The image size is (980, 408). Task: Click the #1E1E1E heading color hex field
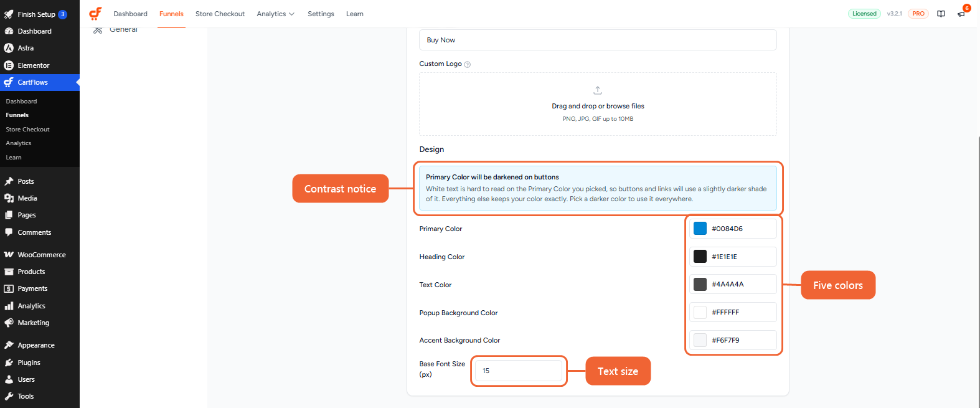733,257
